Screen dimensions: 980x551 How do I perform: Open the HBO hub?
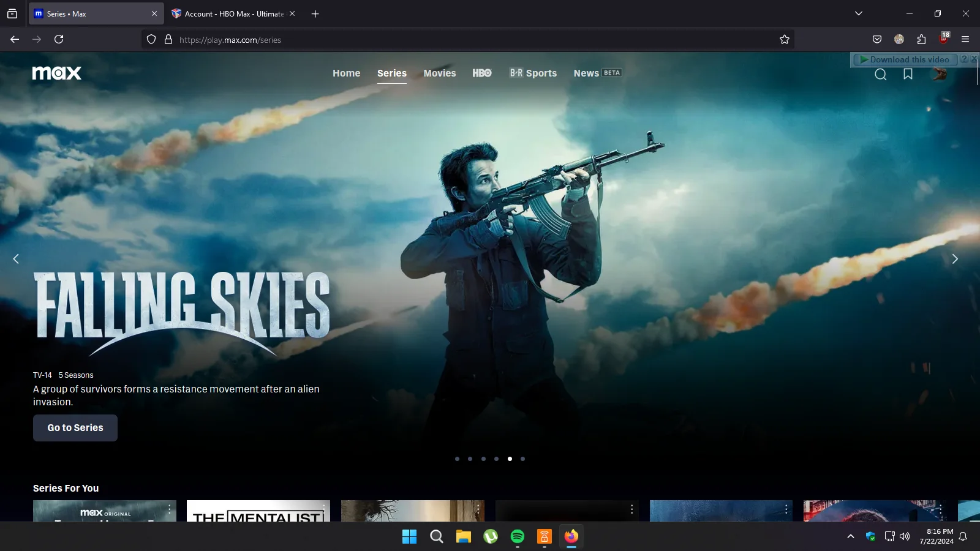(482, 73)
